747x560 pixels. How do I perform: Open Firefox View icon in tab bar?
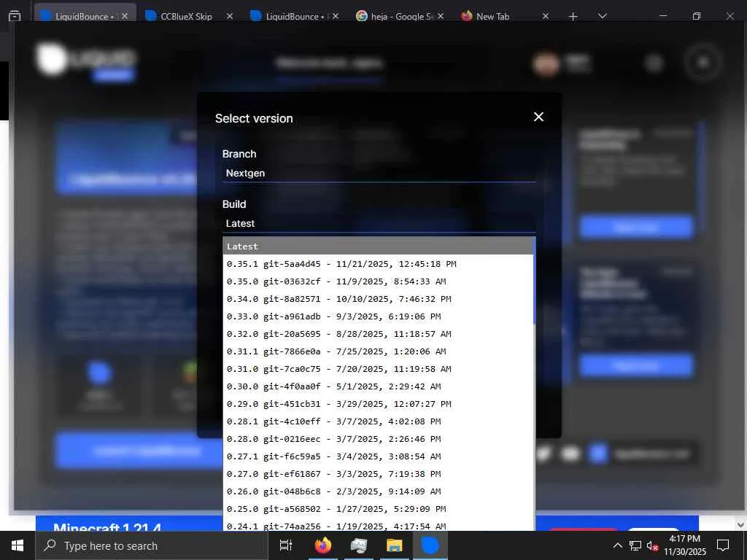click(x=15, y=16)
